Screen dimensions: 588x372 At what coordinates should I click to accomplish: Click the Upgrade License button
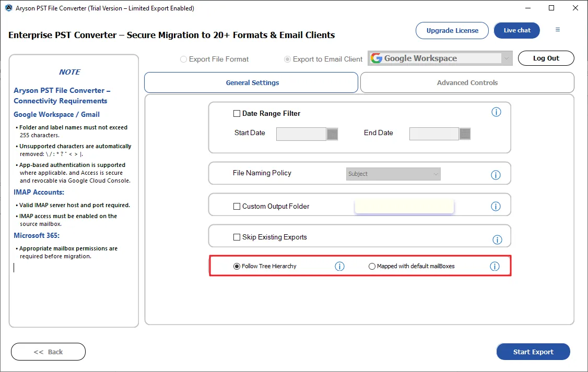pos(452,30)
